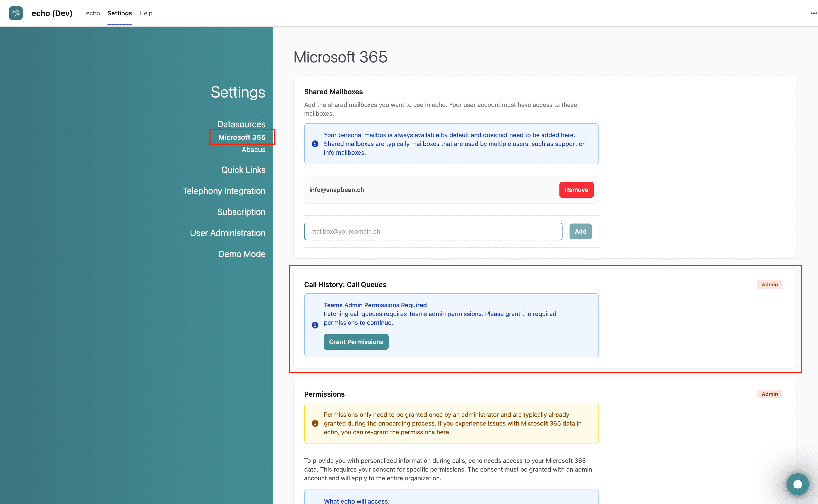Open Datasources settings section
The image size is (818, 504).
click(241, 124)
